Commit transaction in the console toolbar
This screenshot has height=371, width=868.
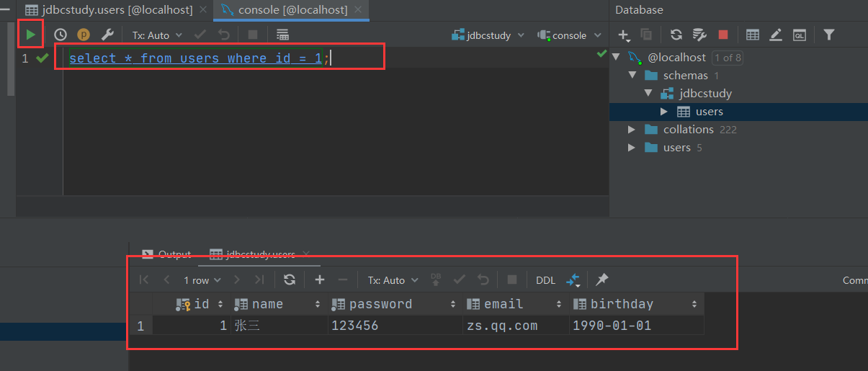click(x=200, y=35)
